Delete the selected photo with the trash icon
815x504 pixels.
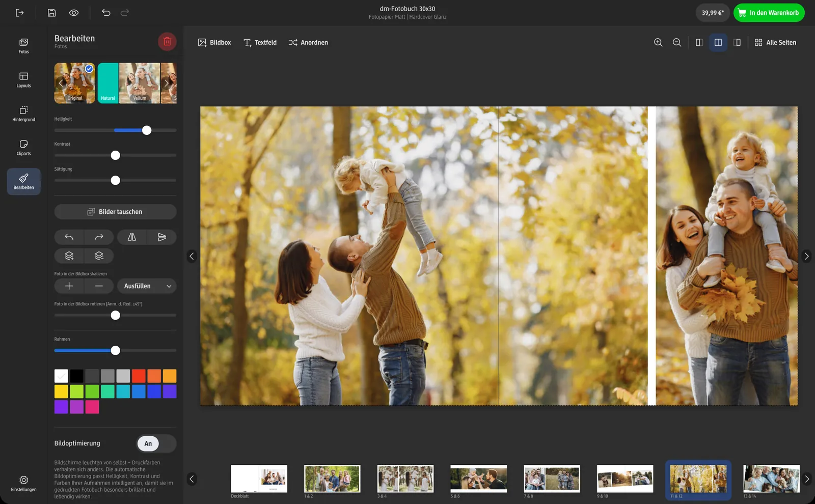point(167,42)
